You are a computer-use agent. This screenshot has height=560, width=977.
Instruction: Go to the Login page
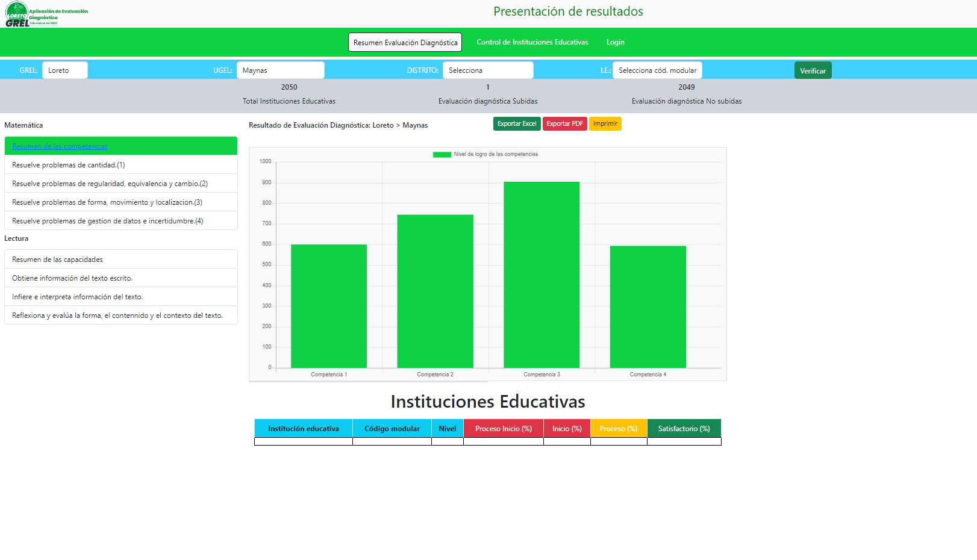615,42
